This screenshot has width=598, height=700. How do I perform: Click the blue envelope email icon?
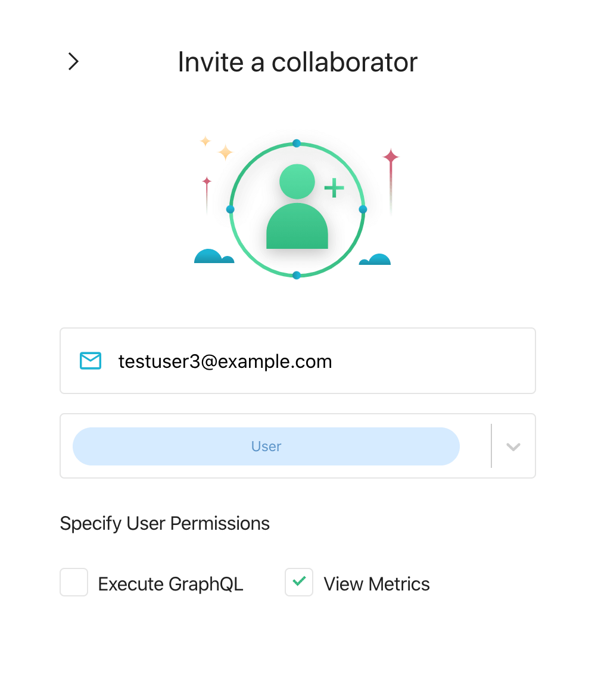pyautogui.click(x=91, y=361)
